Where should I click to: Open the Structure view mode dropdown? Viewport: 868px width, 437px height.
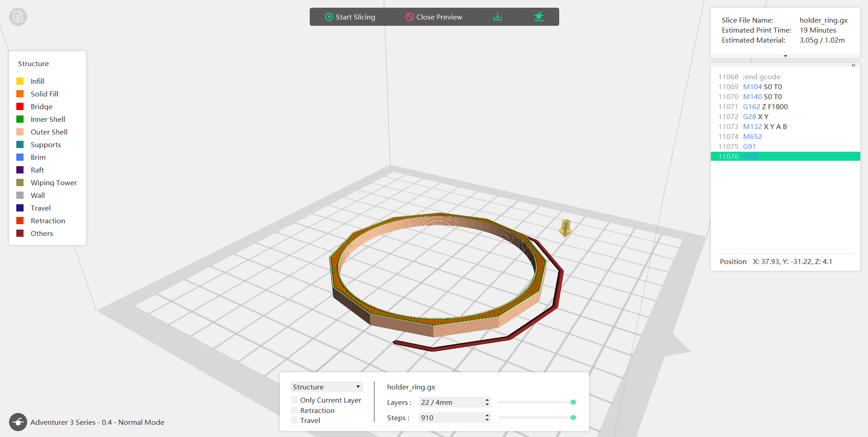(x=326, y=387)
